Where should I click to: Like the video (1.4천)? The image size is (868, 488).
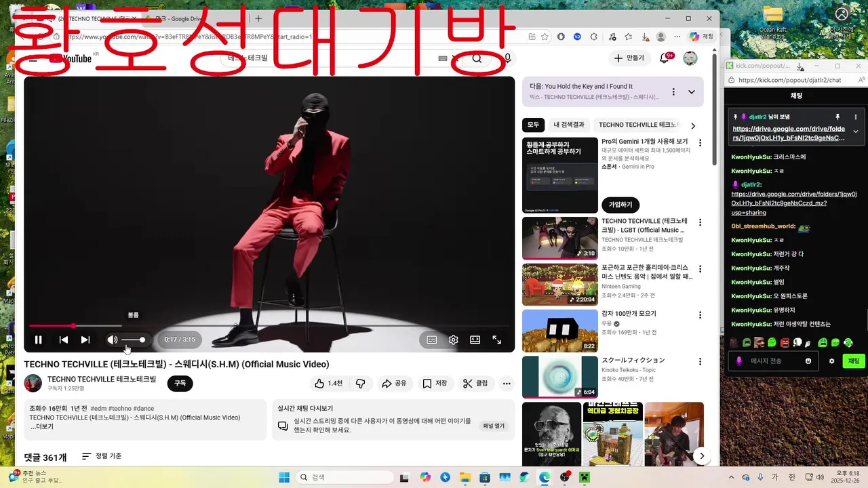pos(328,383)
